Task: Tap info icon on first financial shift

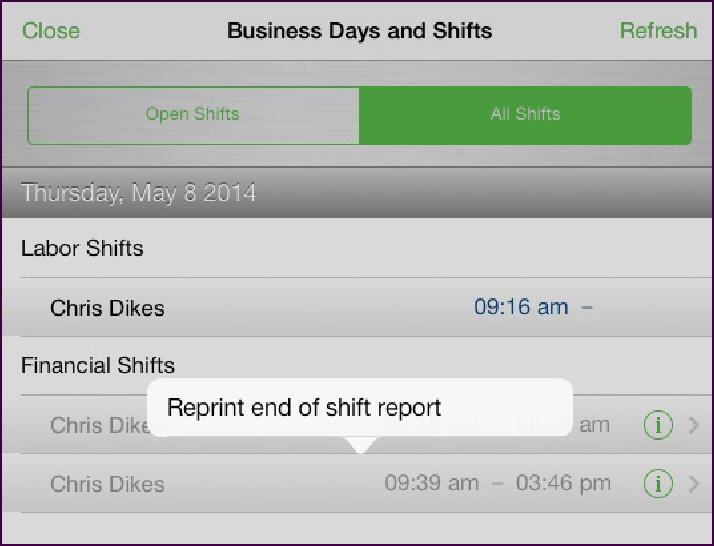Action: tap(658, 425)
